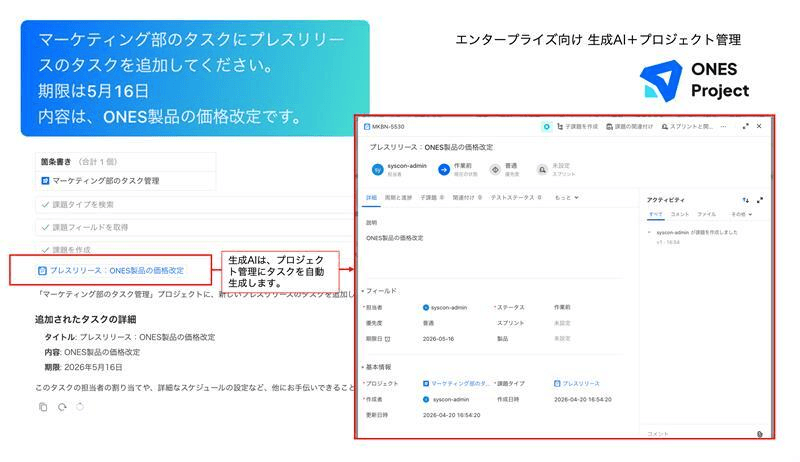This screenshot has width=800, height=462.
Task: Select the コメント activity tab
Action: pyautogui.click(x=680, y=214)
